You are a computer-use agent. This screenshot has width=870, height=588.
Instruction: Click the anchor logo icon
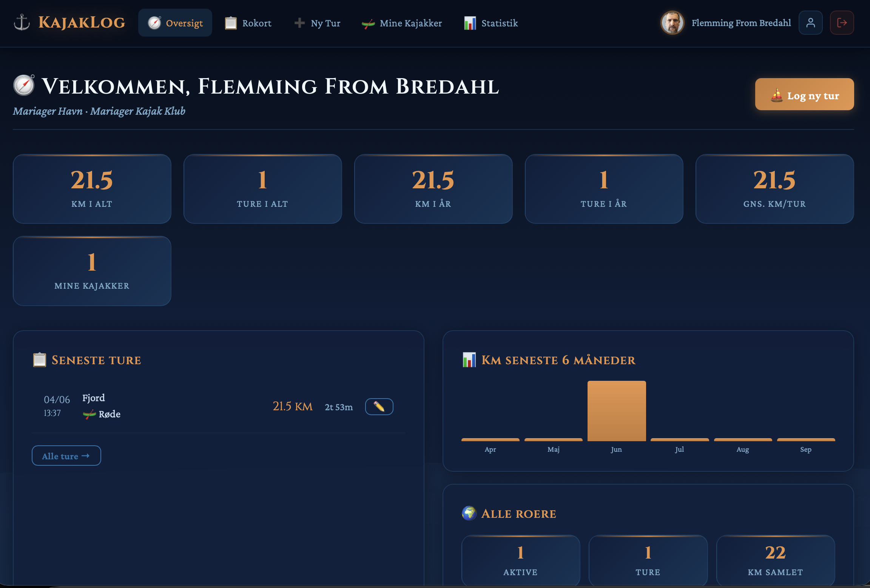pyautogui.click(x=22, y=23)
